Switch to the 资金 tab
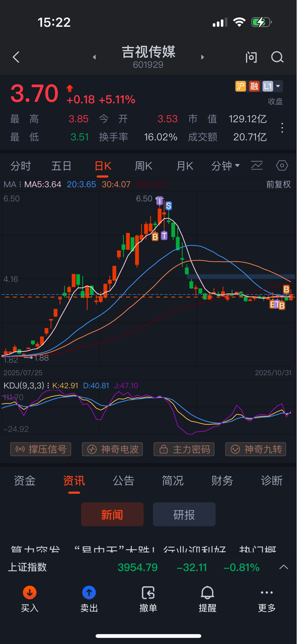 tap(25, 481)
